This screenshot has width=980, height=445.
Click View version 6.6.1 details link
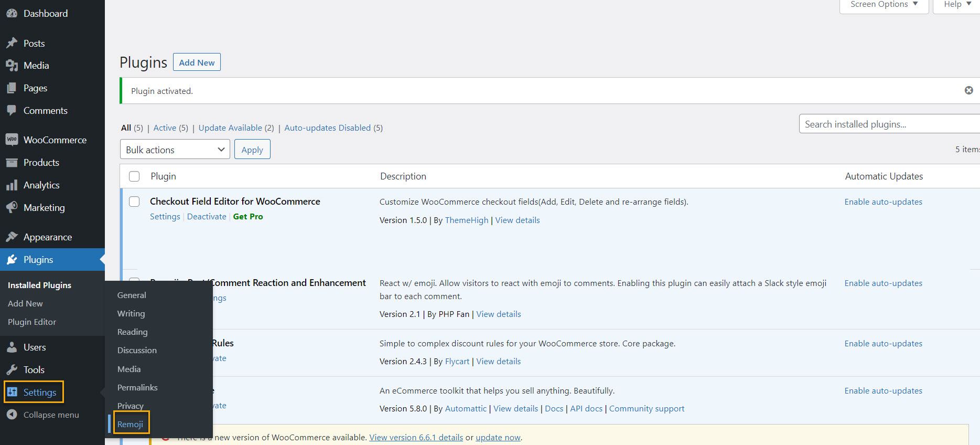(416, 438)
